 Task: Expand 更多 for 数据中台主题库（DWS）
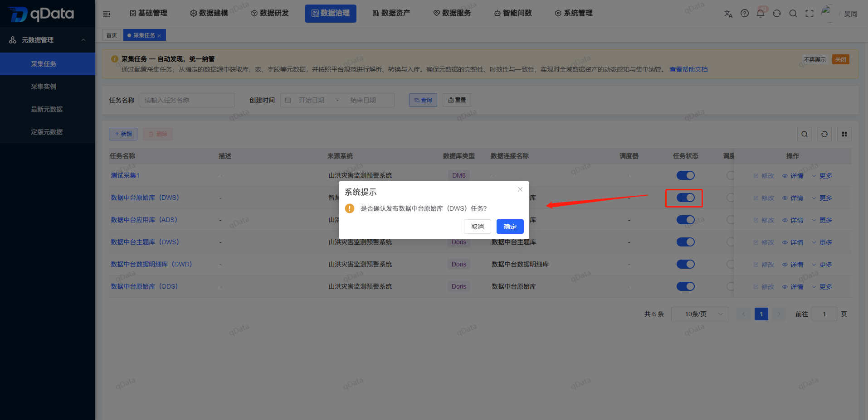pyautogui.click(x=822, y=242)
